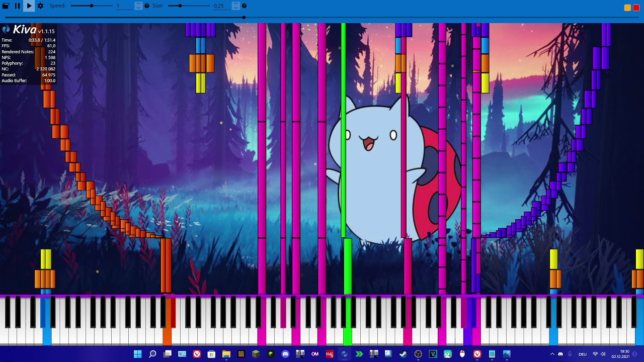Image resolution: width=644 pixels, height=362 pixels.
Task: Open Notepad from the taskbar
Action: [492, 354]
